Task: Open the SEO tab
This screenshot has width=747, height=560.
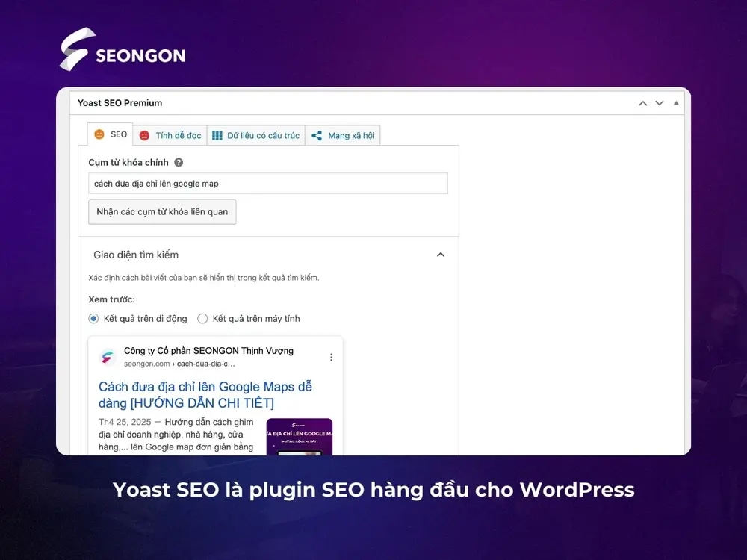Action: (110, 134)
